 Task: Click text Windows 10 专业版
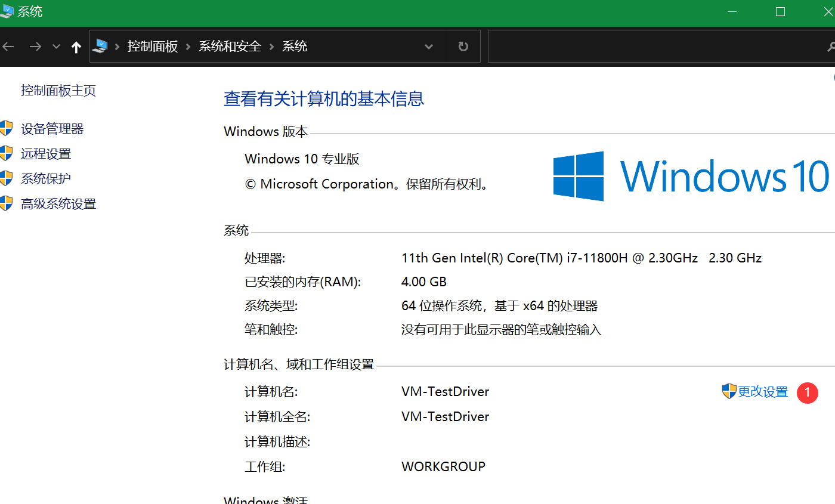coord(302,159)
